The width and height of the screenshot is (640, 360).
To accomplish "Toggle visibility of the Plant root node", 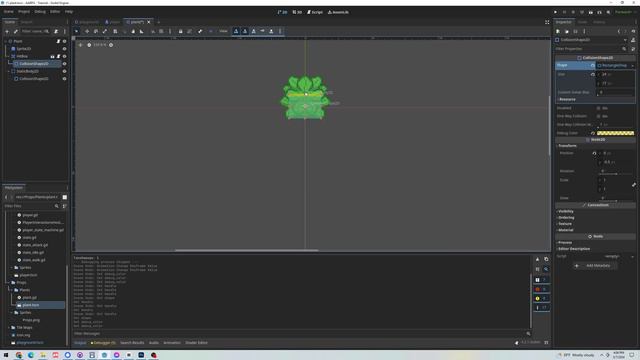I will click(64, 41).
